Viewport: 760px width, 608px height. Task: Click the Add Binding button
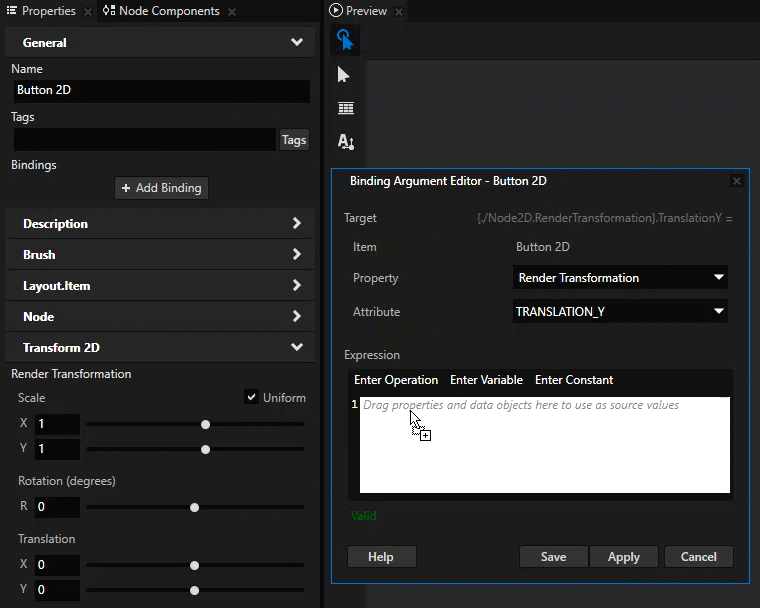click(x=162, y=188)
